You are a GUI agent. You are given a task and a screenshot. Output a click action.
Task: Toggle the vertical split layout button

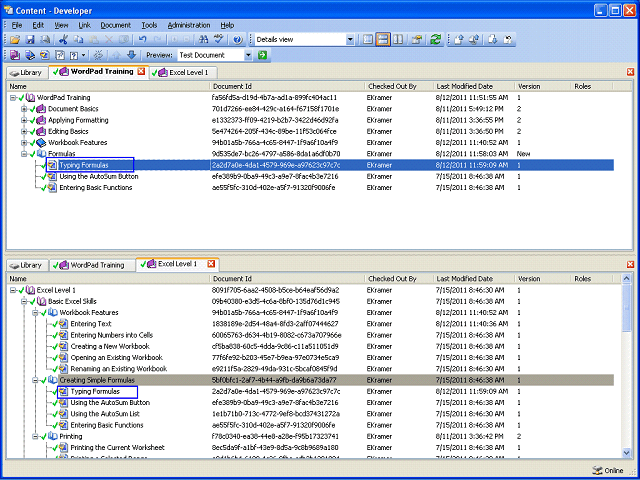(x=398, y=40)
